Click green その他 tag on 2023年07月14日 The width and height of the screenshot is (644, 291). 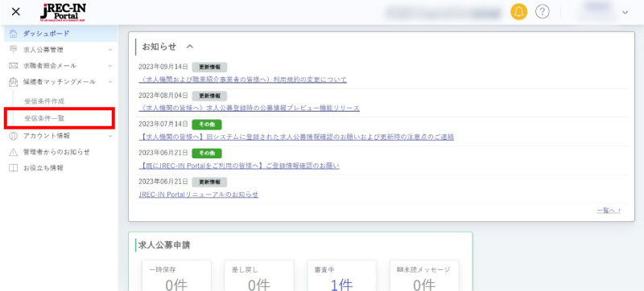click(x=207, y=125)
